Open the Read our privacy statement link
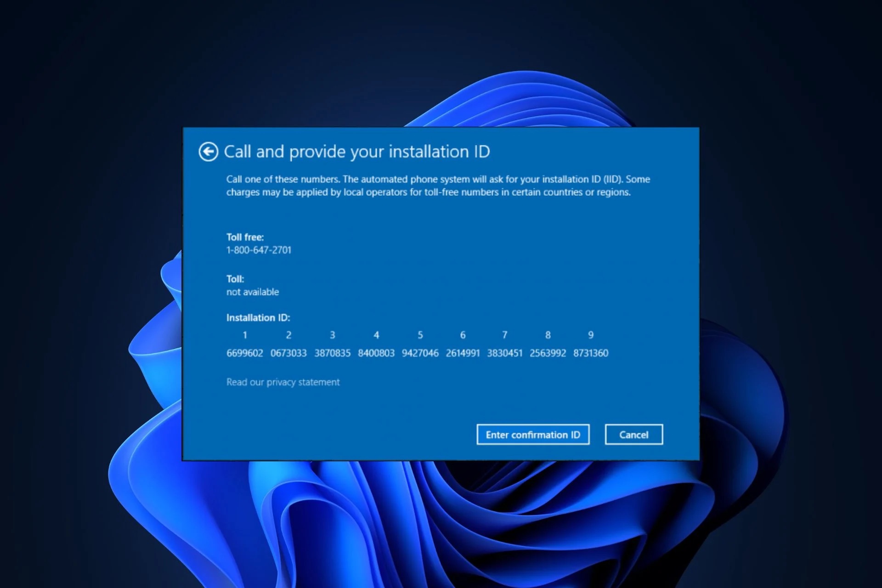The width and height of the screenshot is (882, 588). pos(283,382)
